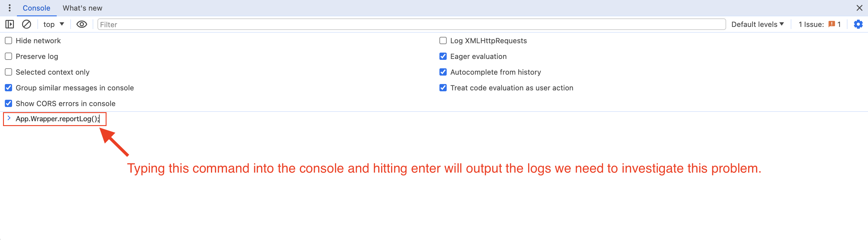868x240 pixels.
Task: Open the 1 Issue link
Action: [x=811, y=24]
